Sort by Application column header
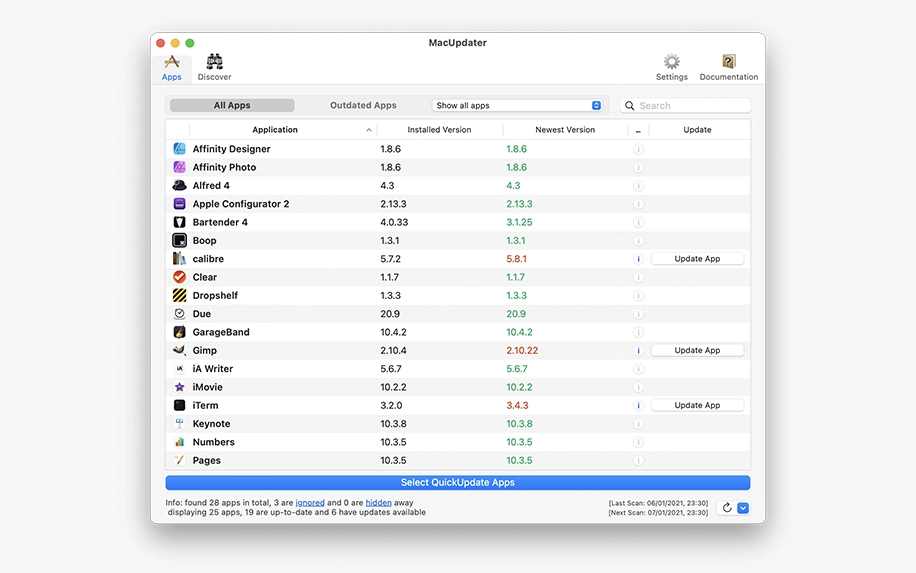 coord(283,130)
